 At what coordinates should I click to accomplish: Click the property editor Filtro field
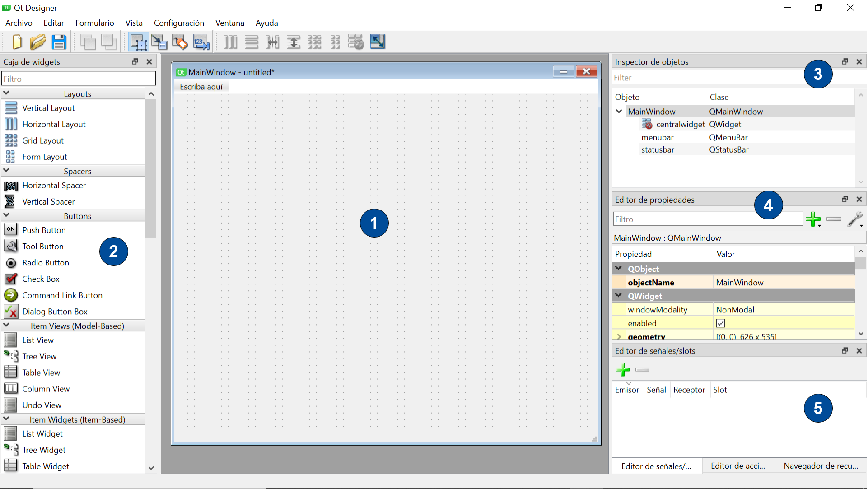point(707,219)
